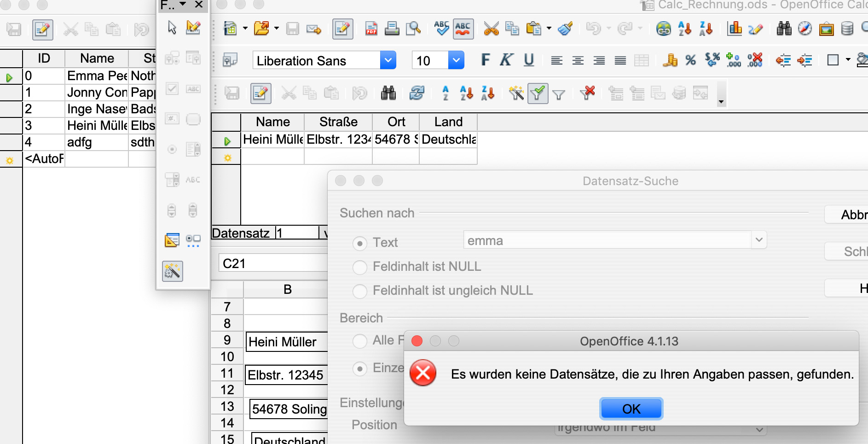Select the Text radio button
The height and width of the screenshot is (444, 868).
pyautogui.click(x=359, y=243)
